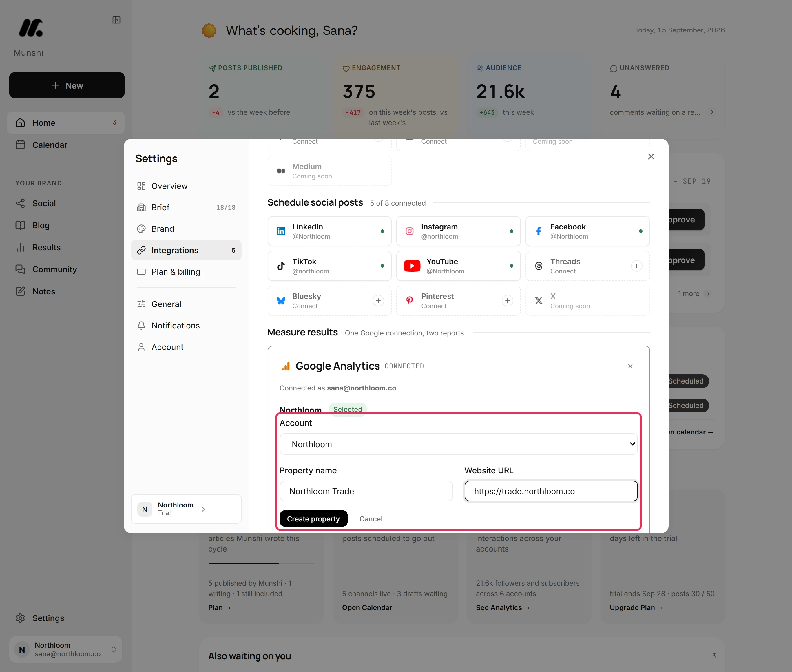
Task: Click the Upgrade Plan → link
Action: coord(636,608)
